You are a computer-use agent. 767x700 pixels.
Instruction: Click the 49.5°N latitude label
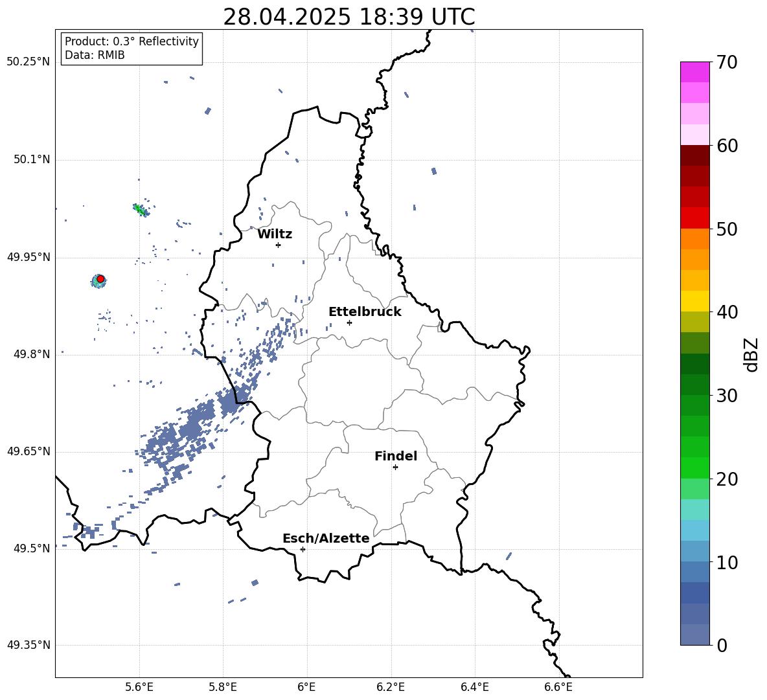coord(32,548)
